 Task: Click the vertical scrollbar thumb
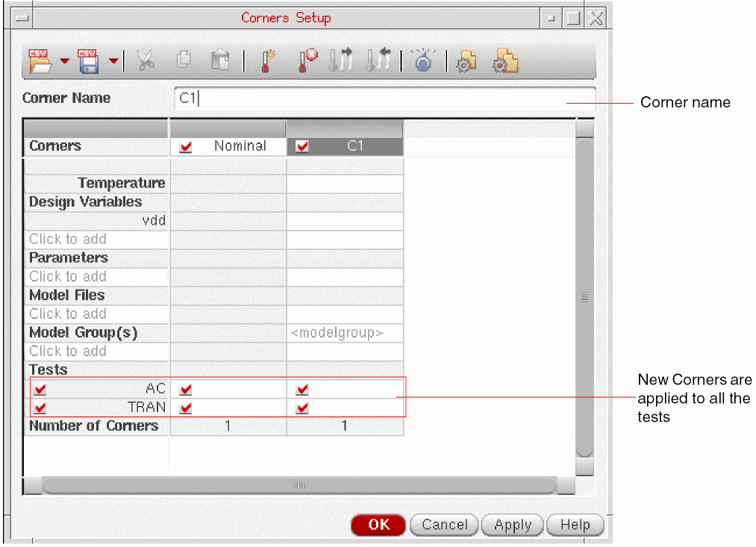(584, 297)
